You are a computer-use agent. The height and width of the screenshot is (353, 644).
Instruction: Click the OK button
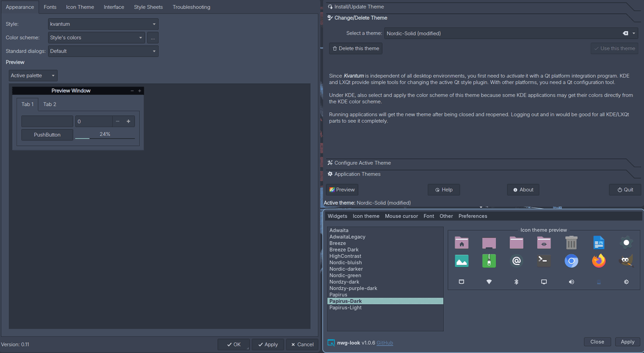[x=233, y=344]
